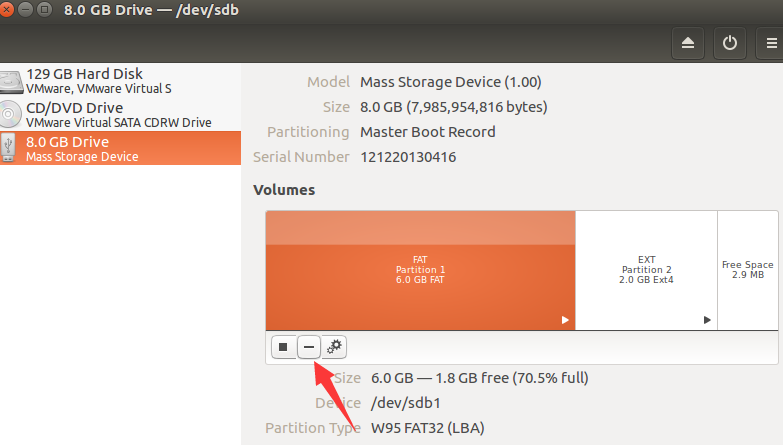Click the lighter used-space bar of Partition 1
The height and width of the screenshot is (445, 783).
pos(420,228)
